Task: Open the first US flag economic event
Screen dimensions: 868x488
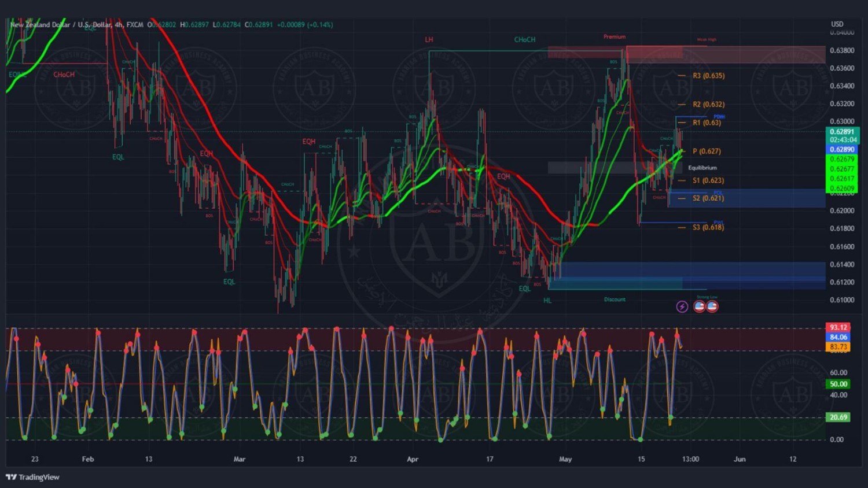Action: (699, 306)
